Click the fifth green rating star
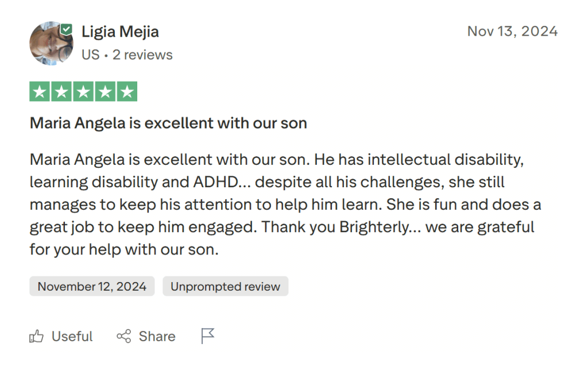 tap(127, 91)
